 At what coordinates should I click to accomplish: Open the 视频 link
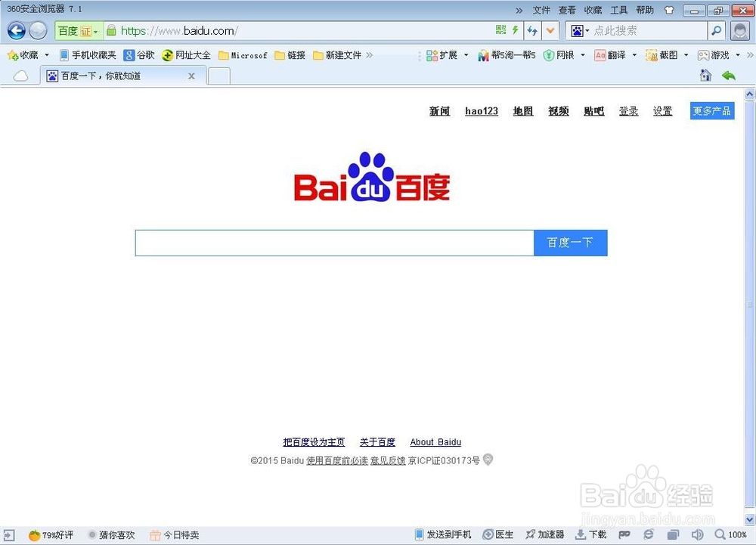point(559,111)
